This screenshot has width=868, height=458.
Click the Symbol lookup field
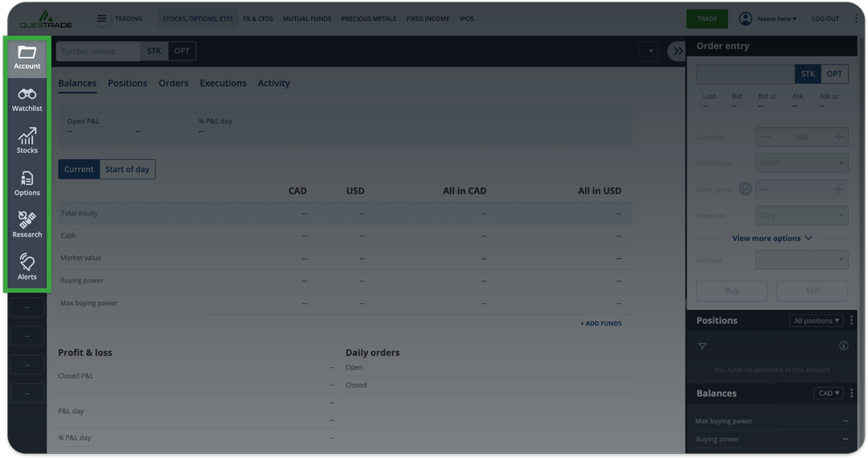pyautogui.click(x=98, y=51)
